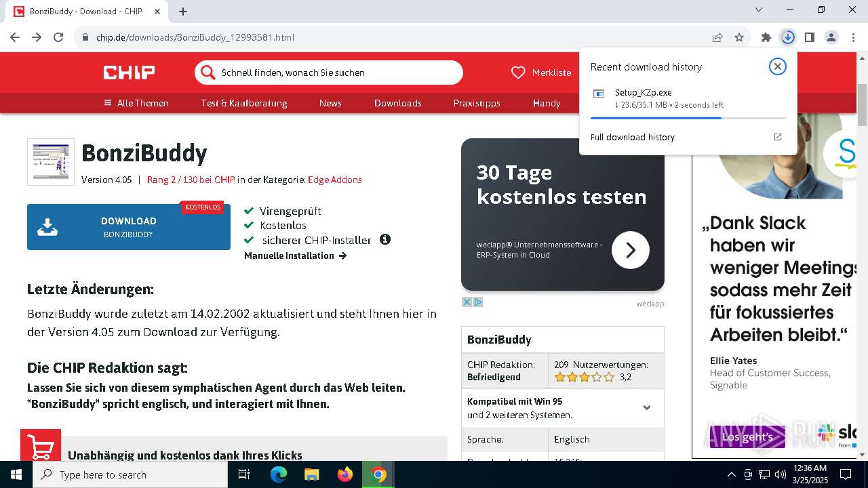Image resolution: width=868 pixels, height=488 pixels.
Task: Close the ad with the X icon
Action: pos(467,302)
